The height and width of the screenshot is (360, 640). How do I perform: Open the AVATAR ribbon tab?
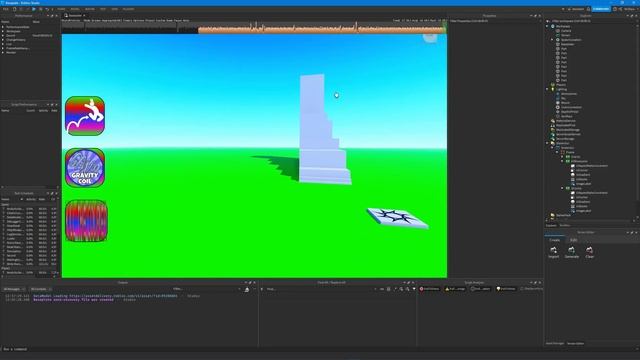(x=90, y=9)
